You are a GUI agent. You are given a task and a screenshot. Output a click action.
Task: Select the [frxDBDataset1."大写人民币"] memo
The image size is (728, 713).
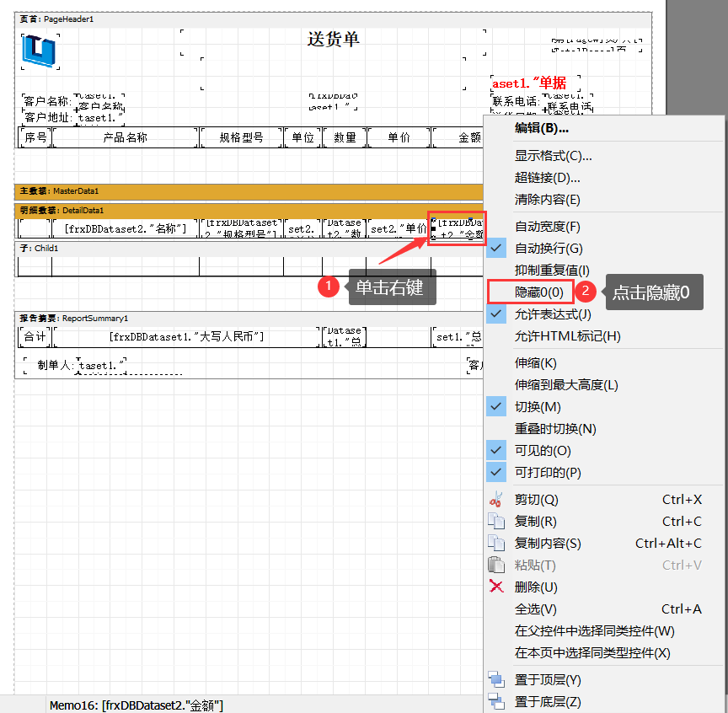tap(187, 337)
